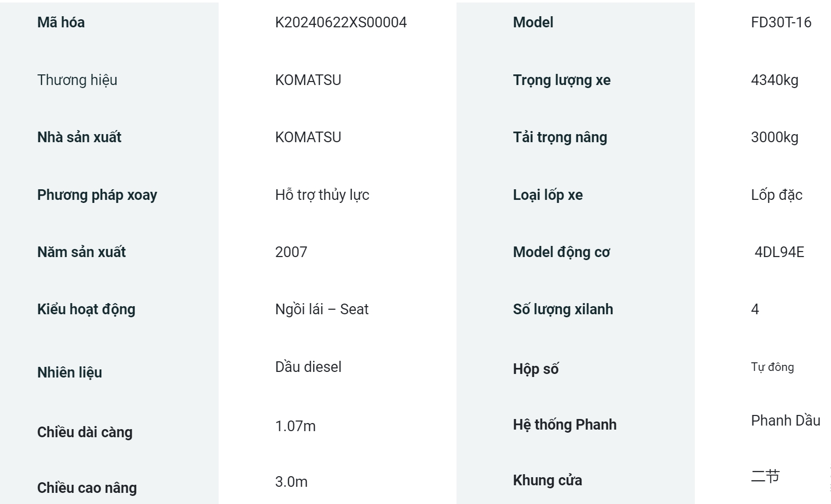Click the year value 2007
This screenshot has width=831, height=504.
tap(291, 252)
